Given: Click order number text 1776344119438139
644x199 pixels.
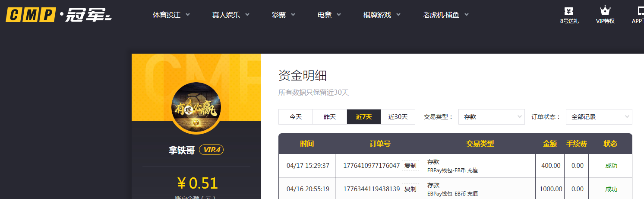Looking at the screenshot, I should click(372, 189).
